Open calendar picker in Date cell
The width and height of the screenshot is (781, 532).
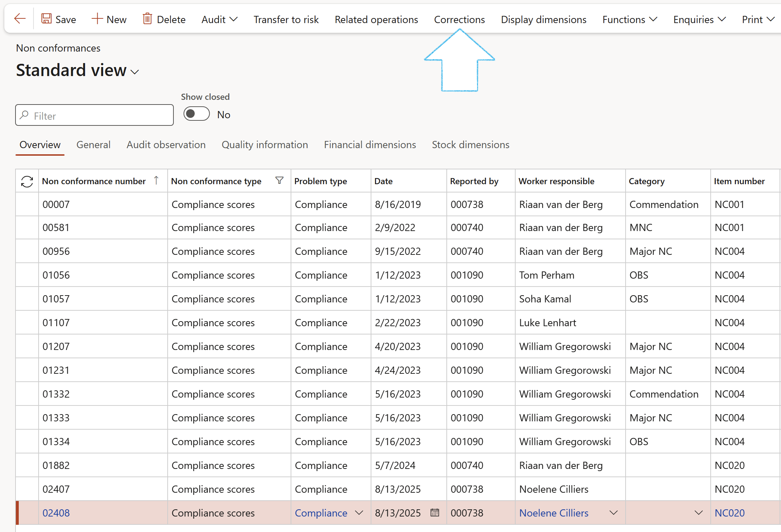(x=435, y=513)
